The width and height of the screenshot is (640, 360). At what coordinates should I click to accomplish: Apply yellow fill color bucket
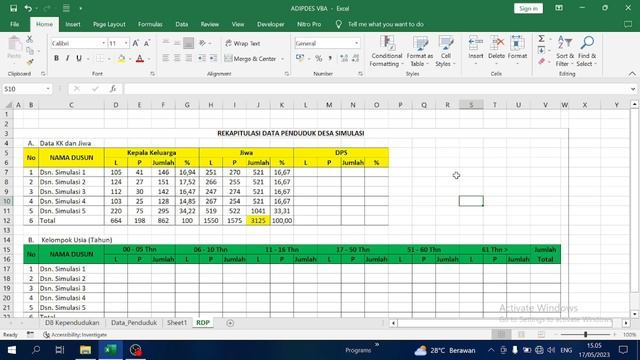click(x=121, y=59)
